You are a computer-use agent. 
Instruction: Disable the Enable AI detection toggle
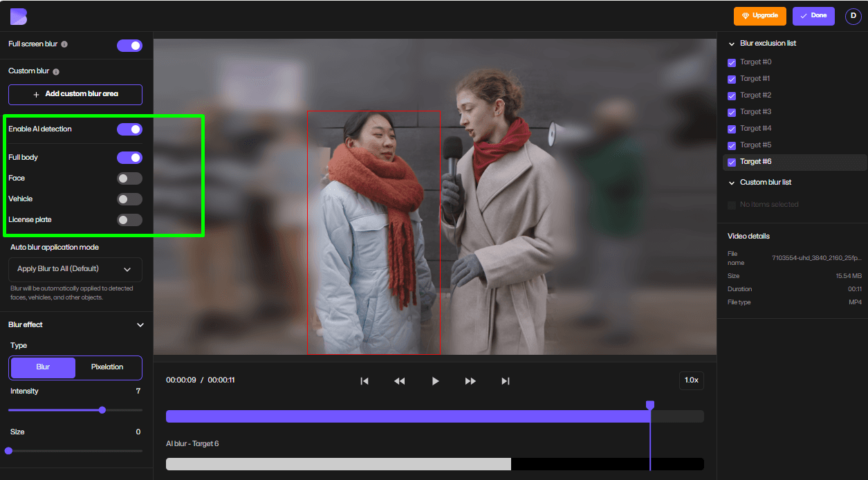click(129, 129)
